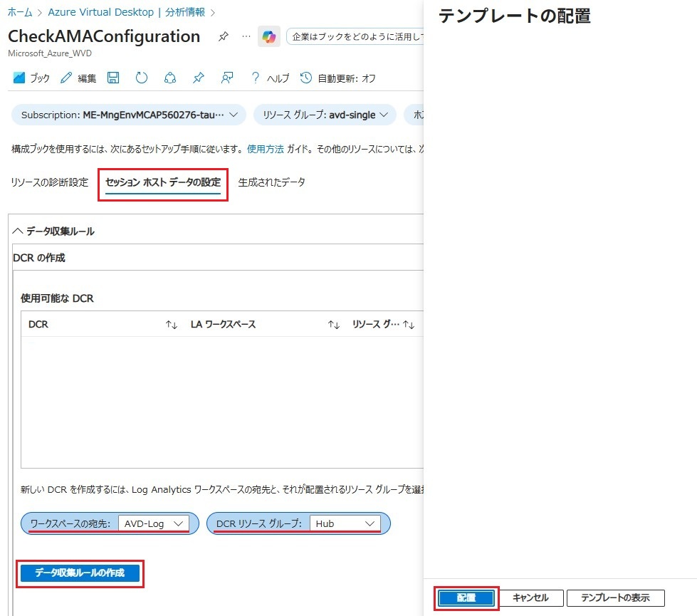
Task: Open the DCR リソース グループ Hub dropdown
Action: point(345,523)
